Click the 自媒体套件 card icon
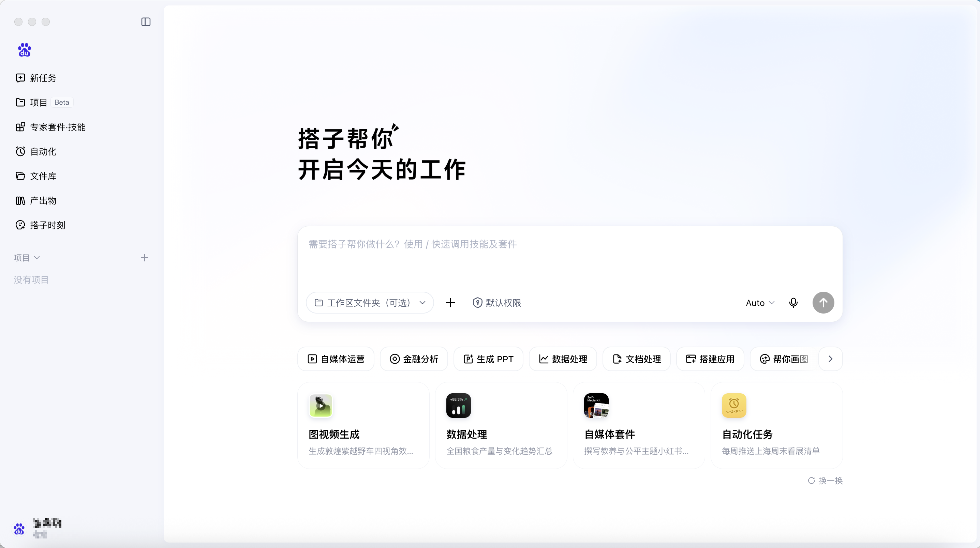Viewport: 980px width, 548px height. (596, 406)
